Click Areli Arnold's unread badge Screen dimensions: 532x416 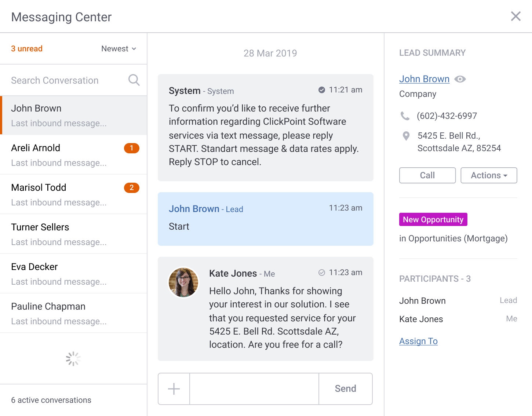point(131,148)
